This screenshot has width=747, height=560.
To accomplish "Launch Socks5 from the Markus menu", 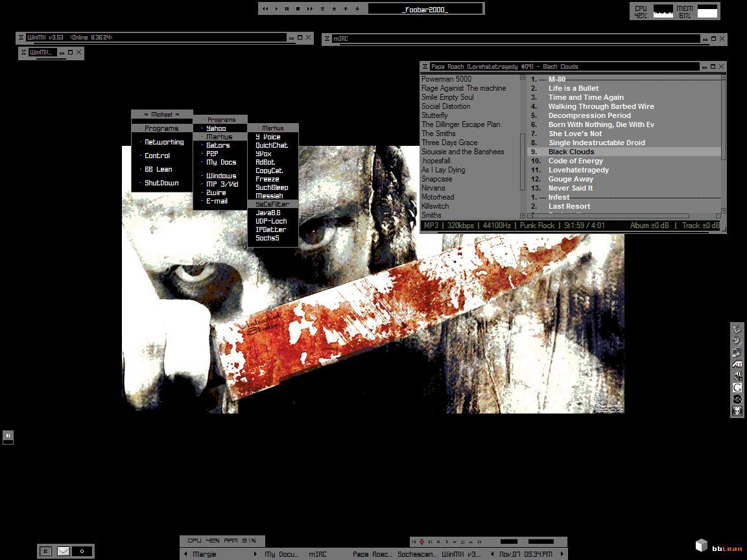I will [x=273, y=238].
